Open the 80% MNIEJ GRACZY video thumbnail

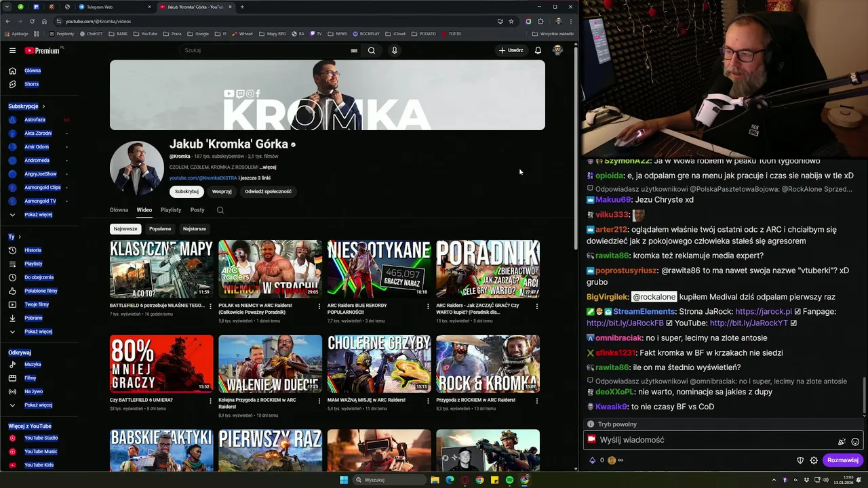point(161,364)
